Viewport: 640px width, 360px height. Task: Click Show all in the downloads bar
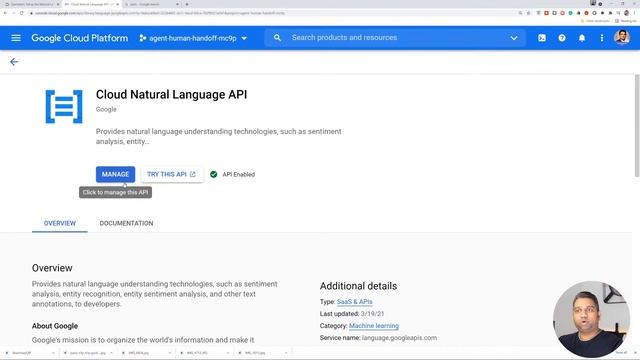(x=621, y=353)
